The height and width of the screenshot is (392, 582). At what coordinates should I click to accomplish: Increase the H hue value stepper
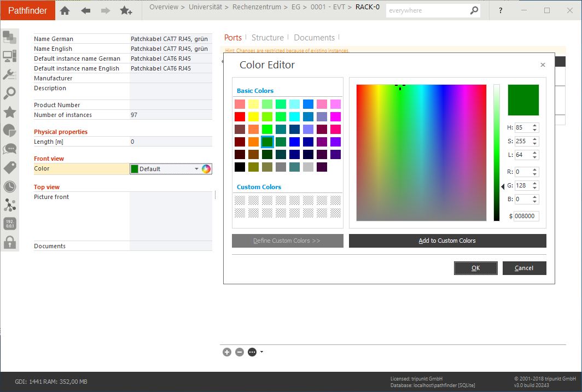pos(534,125)
